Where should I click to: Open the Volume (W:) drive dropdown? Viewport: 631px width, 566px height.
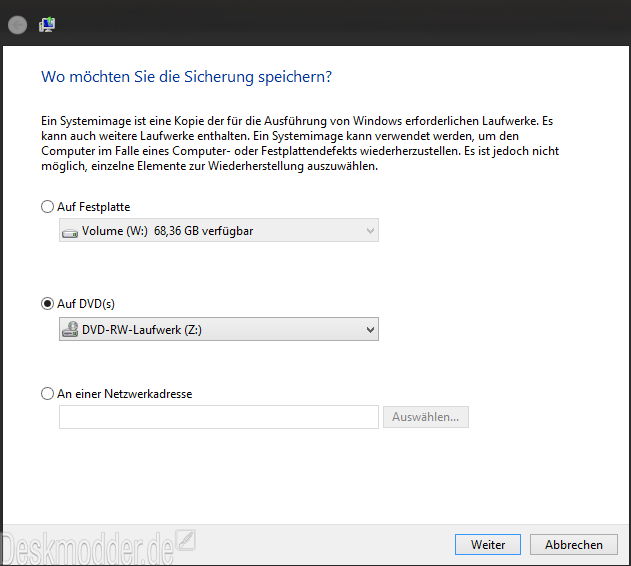pos(219,230)
